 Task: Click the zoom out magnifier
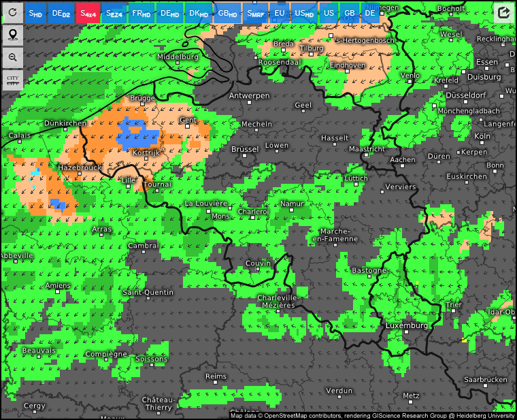click(13, 57)
